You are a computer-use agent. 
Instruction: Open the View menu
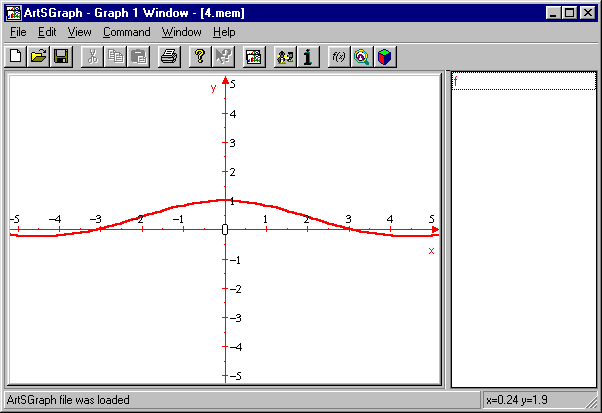tap(79, 32)
